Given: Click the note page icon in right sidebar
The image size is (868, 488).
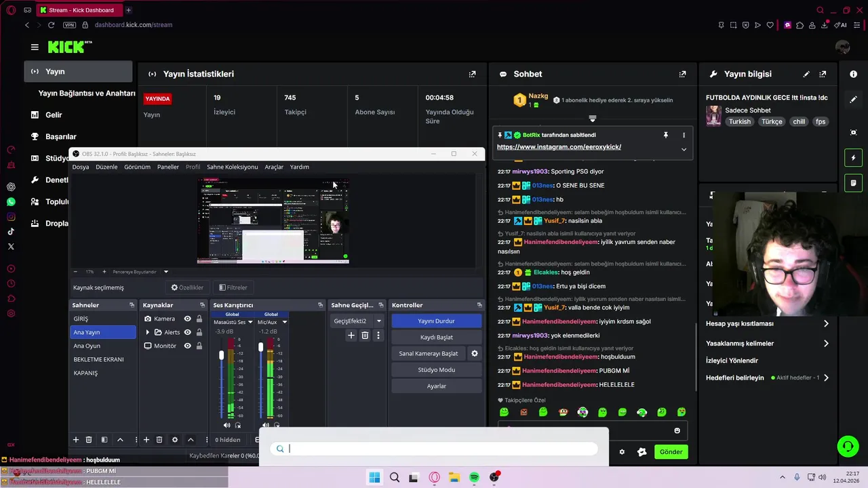Looking at the screenshot, I should coord(854,183).
